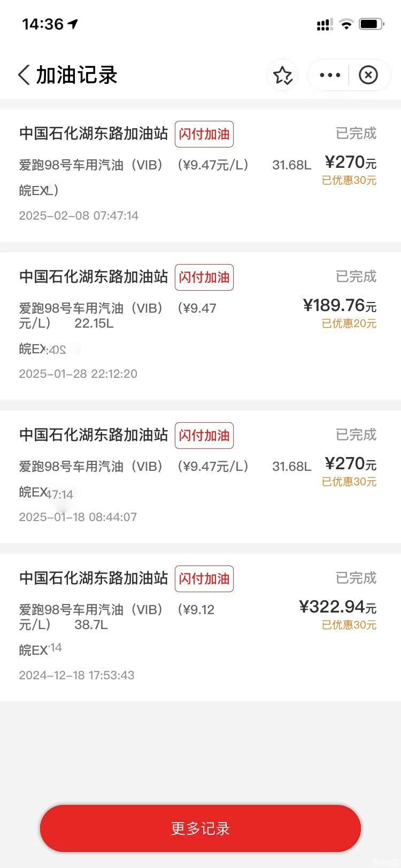Viewport: 401px width, 868px height.
Task: Tap 已优惠30元 under the ¥322.94元 amount
Action: coord(349,625)
